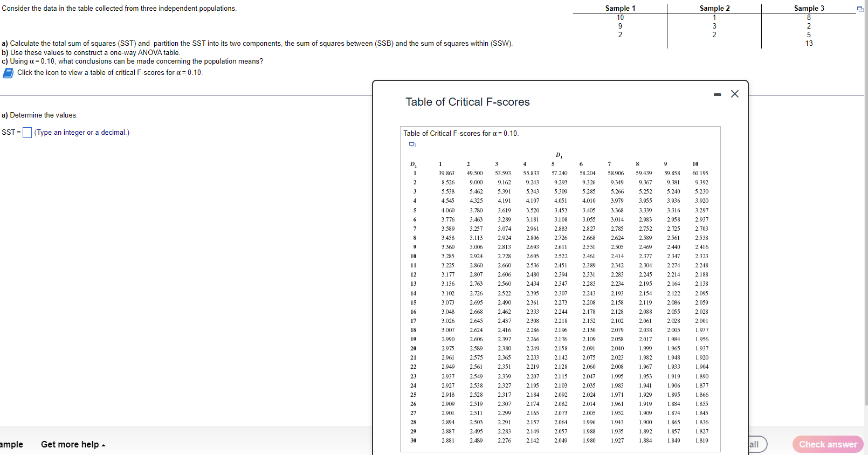Click the Sample 1 column header
This screenshot has height=455, width=868.
point(620,8)
